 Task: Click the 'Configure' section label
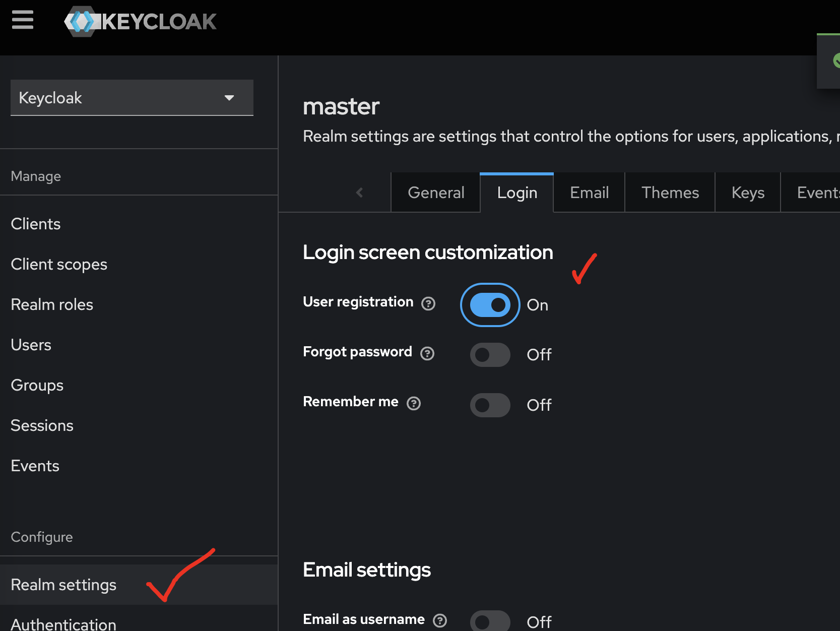[x=42, y=537]
